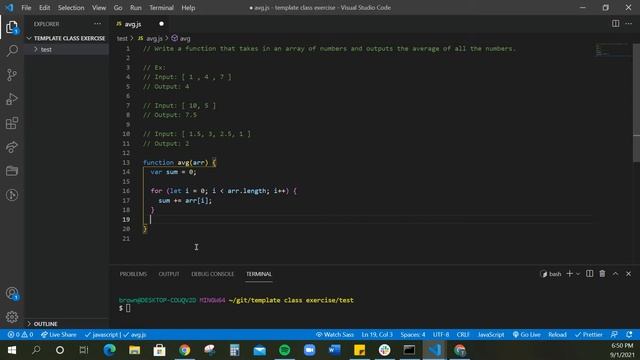Split the terminal panel

click(589, 274)
